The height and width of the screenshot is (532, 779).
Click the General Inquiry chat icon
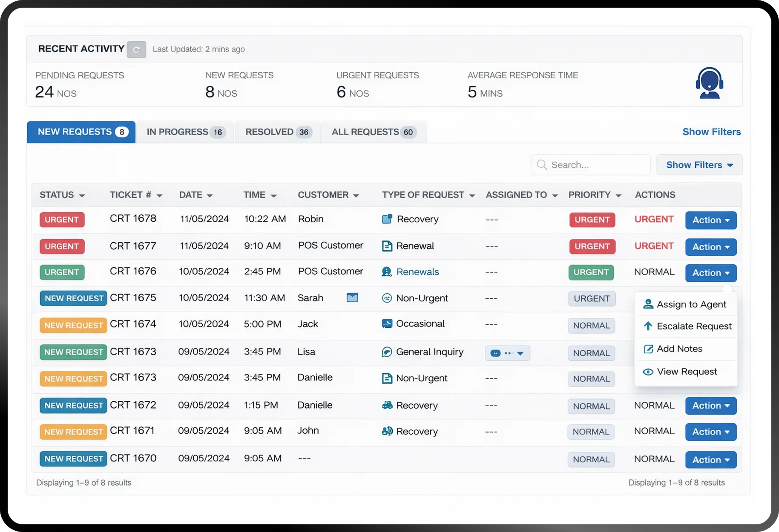point(387,352)
